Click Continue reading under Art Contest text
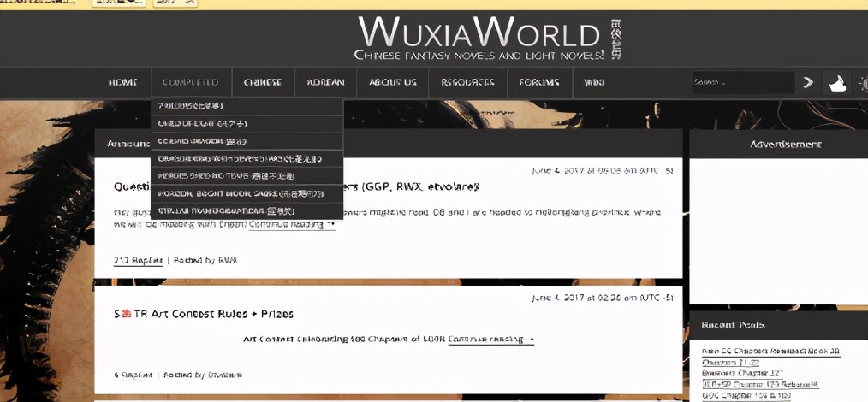Viewport: 868px width, 402px height. pos(491,339)
